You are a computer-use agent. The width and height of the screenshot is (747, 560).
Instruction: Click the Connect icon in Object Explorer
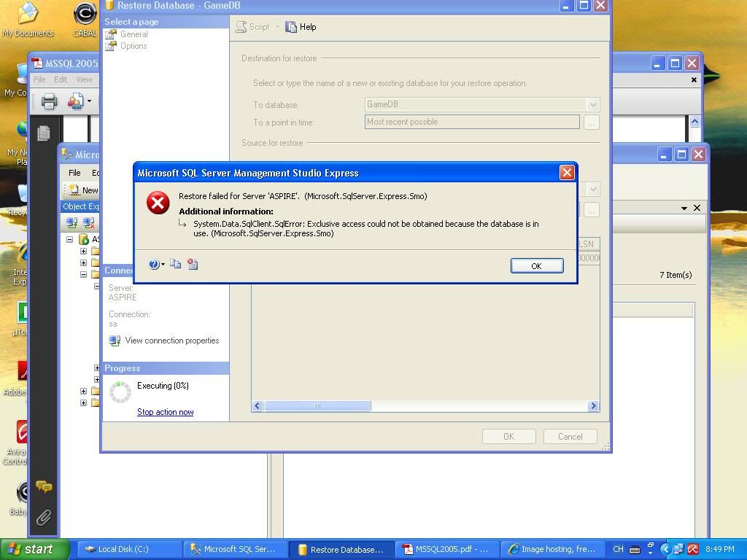pyautogui.click(x=72, y=223)
